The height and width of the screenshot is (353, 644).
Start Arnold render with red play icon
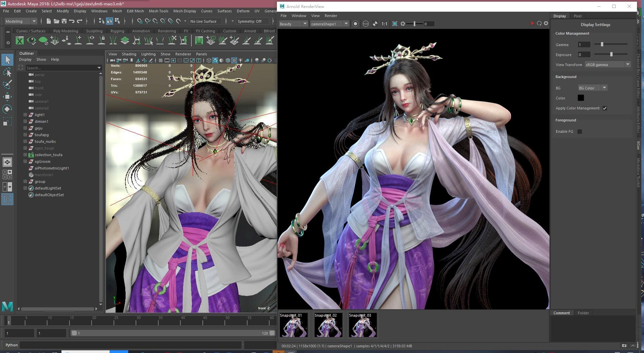pyautogui.click(x=532, y=23)
